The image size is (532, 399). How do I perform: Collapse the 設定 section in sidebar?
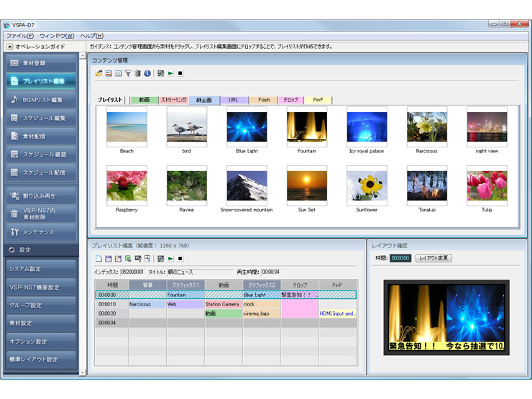[12, 250]
